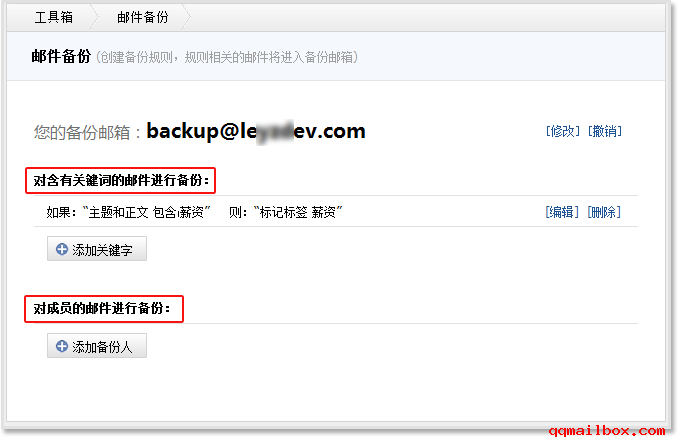
Task: Click the qqmailbox.com watermark text
Action: 607,430
